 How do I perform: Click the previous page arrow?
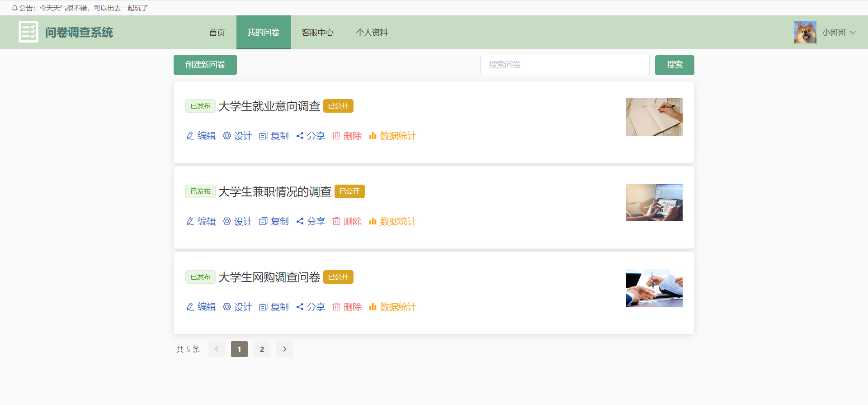point(217,349)
